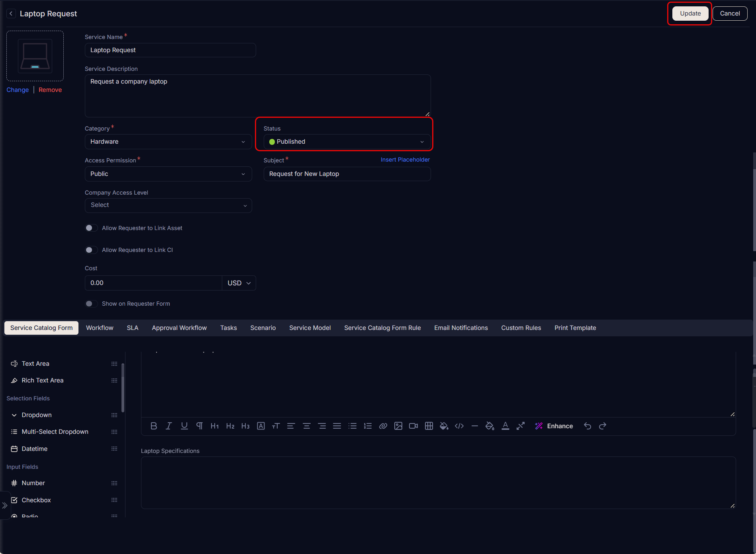
Task: Redo the last editor change
Action: click(603, 426)
